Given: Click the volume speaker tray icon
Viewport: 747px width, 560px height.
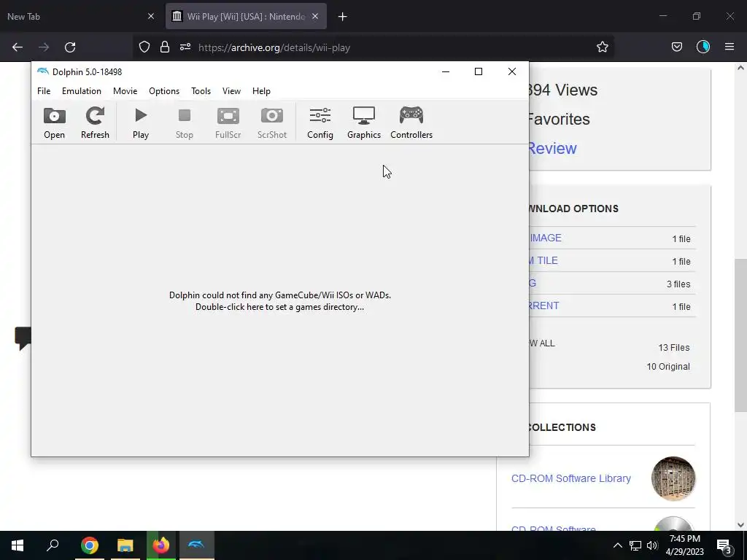Looking at the screenshot, I should point(652,545).
